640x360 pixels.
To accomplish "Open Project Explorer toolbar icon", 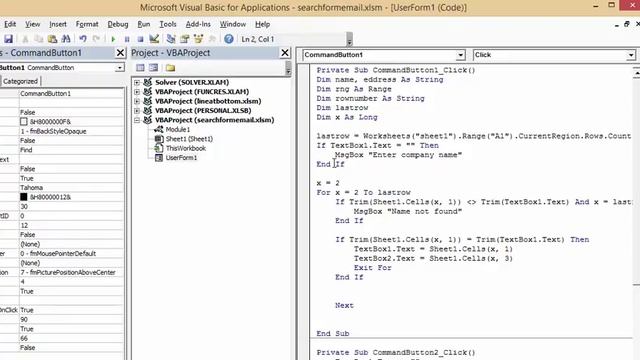I will pyautogui.click(x=171, y=39).
